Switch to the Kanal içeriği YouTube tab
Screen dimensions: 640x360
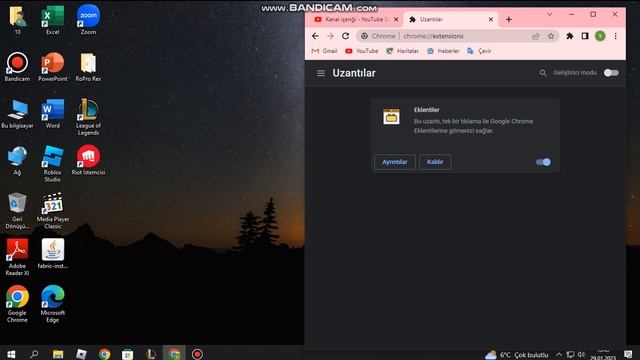coord(354,19)
